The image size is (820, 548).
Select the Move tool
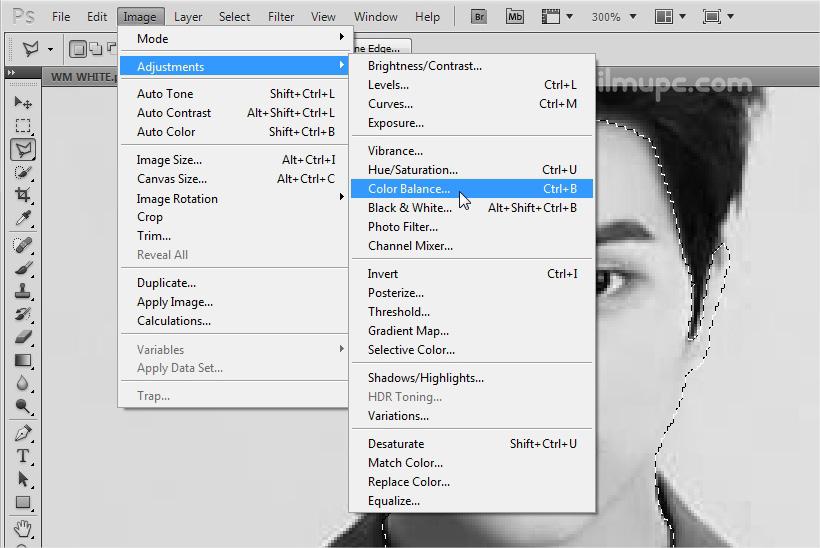pyautogui.click(x=23, y=103)
